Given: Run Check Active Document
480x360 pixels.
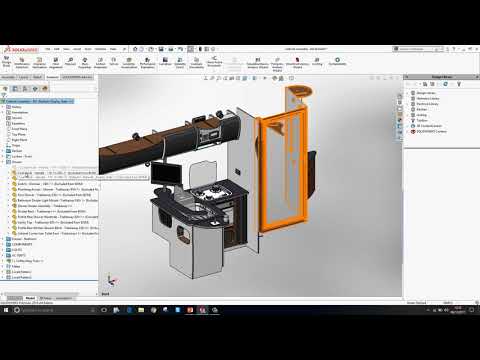Looking at the screenshot, I should [x=214, y=61].
